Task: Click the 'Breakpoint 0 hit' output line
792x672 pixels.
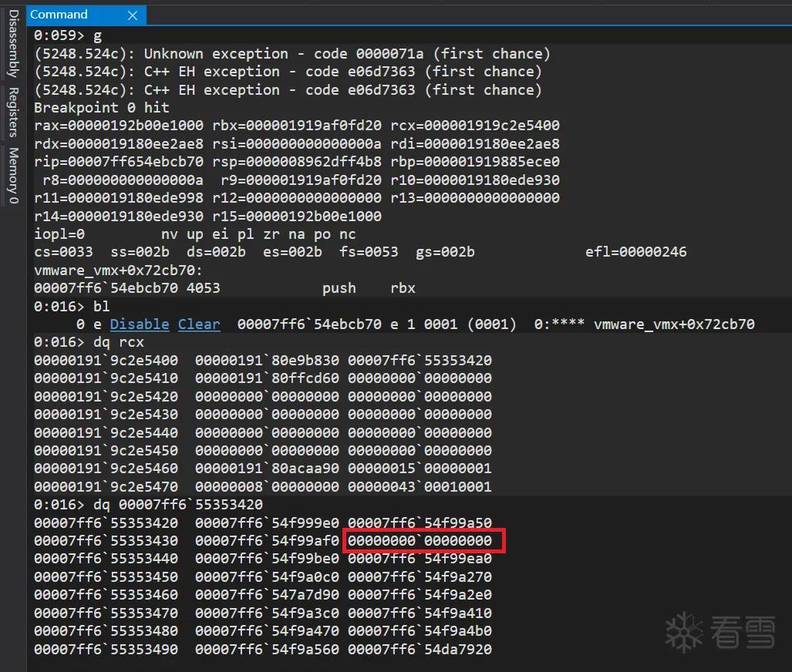Action: tap(102, 108)
